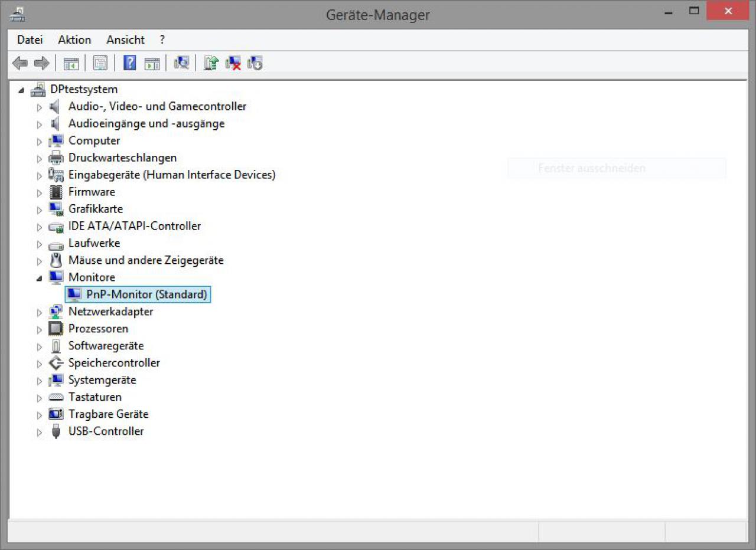The height and width of the screenshot is (550, 756).
Task: Expand the Netzwerkadapter arrow
Action: point(40,312)
